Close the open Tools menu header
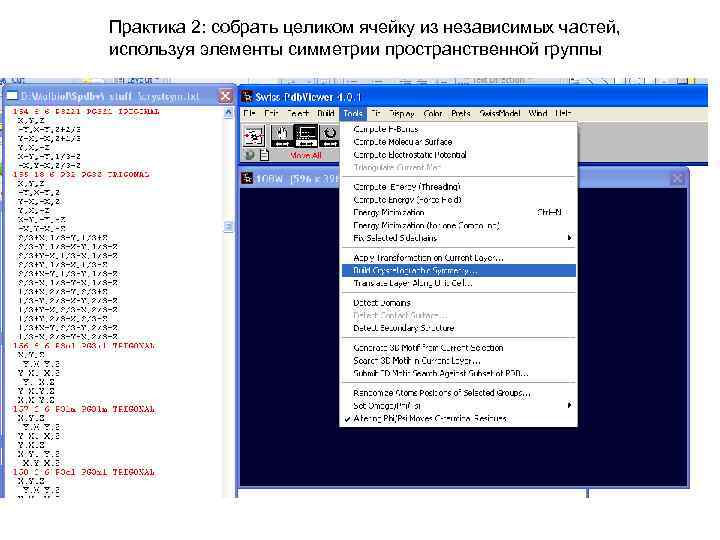720x540 pixels. pos(353,113)
